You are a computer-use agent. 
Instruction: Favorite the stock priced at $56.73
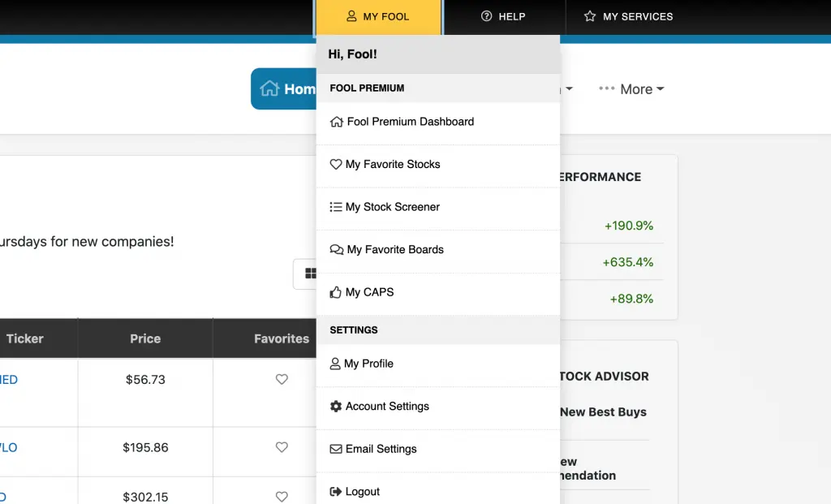point(282,380)
